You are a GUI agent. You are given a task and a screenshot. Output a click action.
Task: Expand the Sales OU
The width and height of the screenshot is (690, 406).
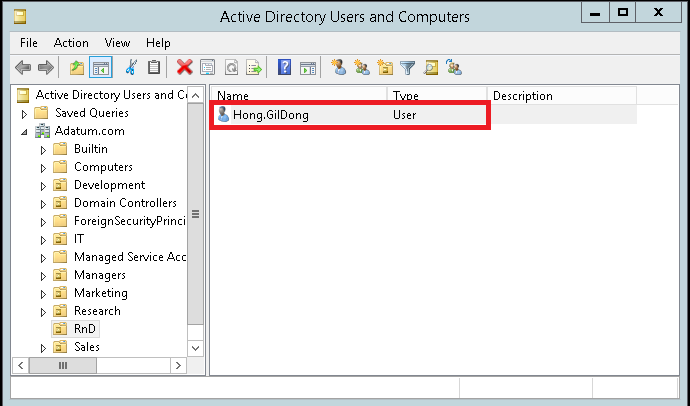tap(43, 348)
